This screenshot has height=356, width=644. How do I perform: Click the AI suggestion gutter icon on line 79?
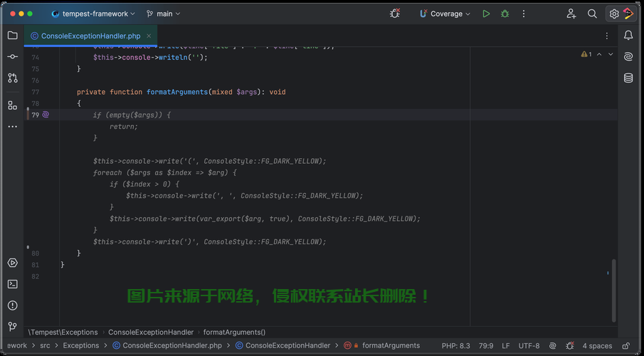(46, 115)
